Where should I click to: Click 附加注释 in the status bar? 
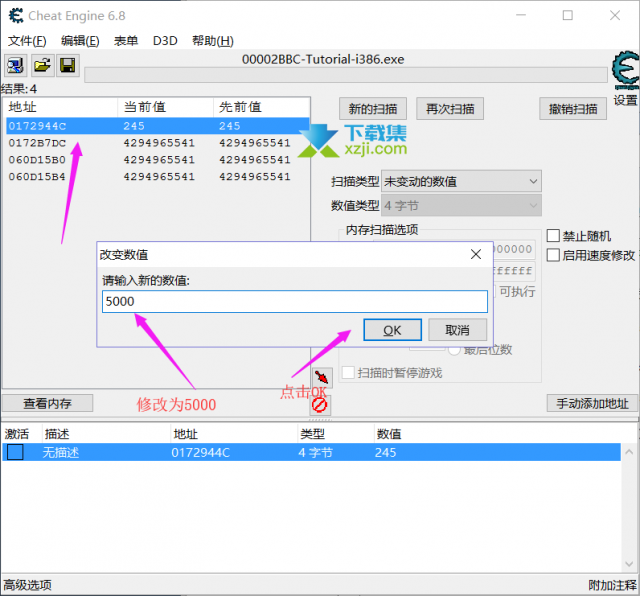(612, 585)
